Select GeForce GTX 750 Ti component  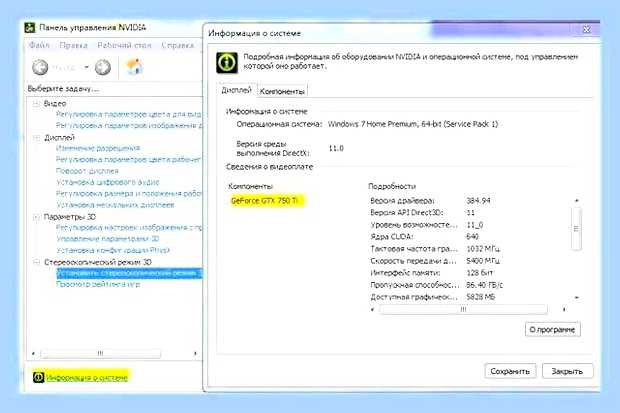(264, 201)
